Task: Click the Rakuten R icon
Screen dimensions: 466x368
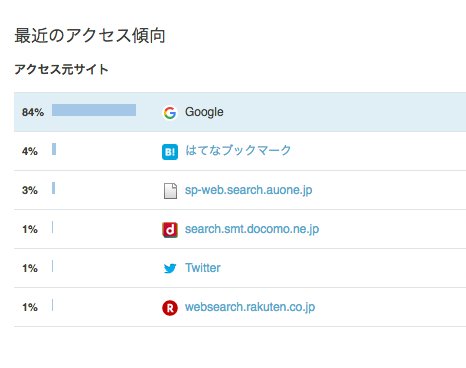Action: click(x=170, y=308)
